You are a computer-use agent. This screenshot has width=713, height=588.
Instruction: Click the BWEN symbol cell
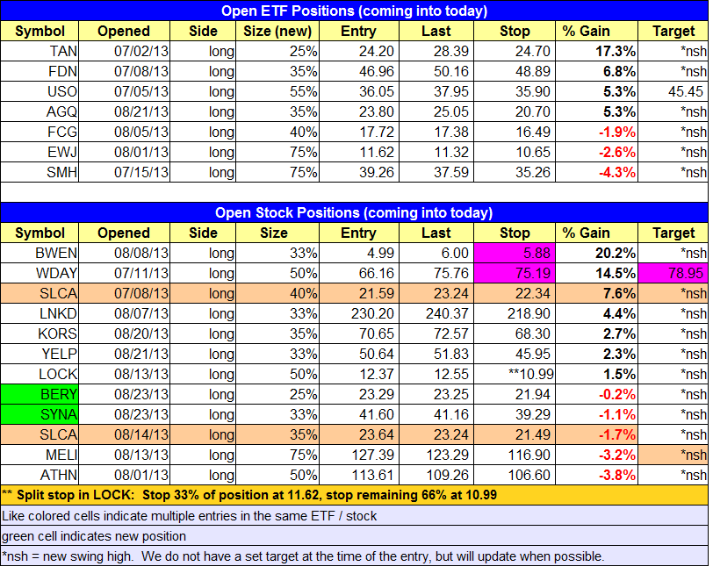pyautogui.click(x=40, y=253)
